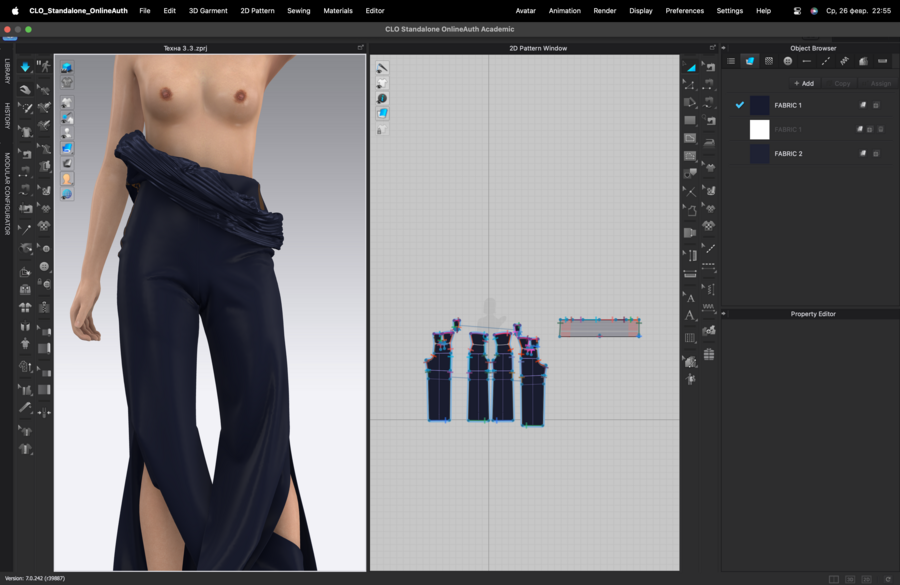The height and width of the screenshot is (585, 900).
Task: Toggle the FABRIC 1 checkmark
Action: 740,105
